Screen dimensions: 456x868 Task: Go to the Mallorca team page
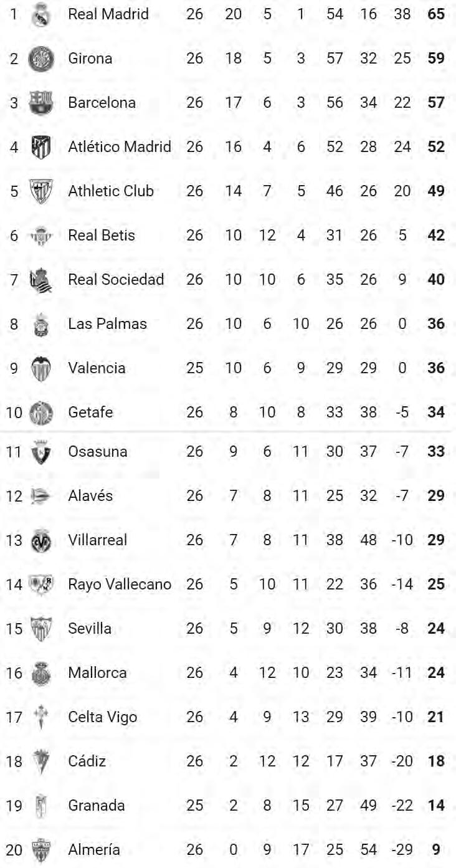[x=97, y=673]
